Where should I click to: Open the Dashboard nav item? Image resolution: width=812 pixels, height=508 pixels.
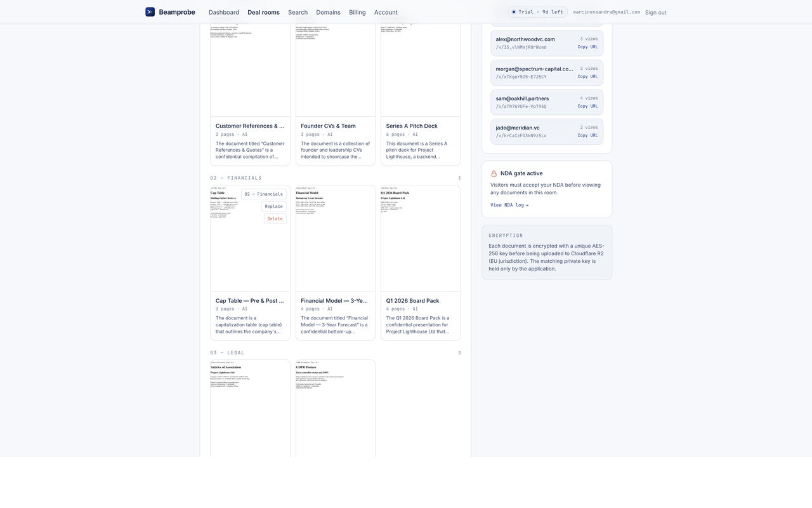(224, 12)
